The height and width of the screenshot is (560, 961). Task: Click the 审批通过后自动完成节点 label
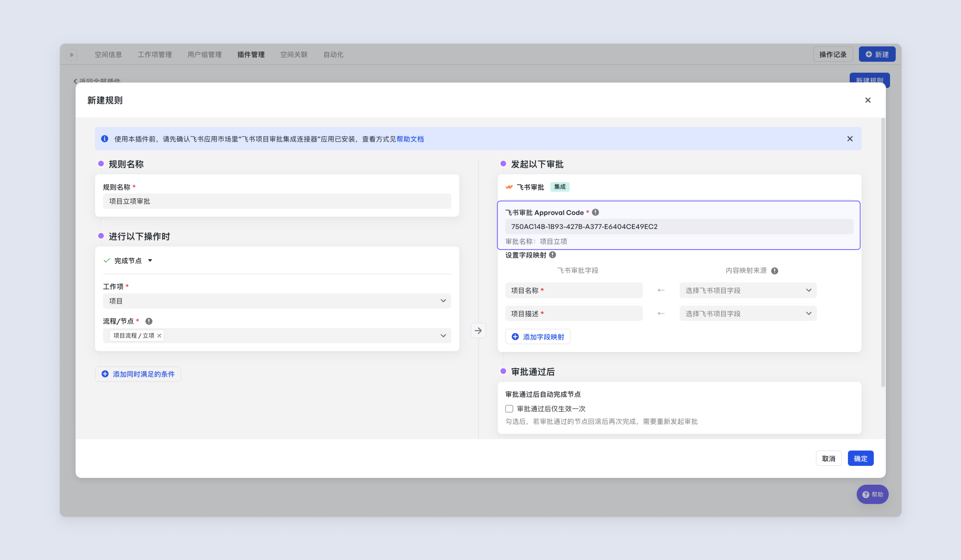(x=543, y=394)
